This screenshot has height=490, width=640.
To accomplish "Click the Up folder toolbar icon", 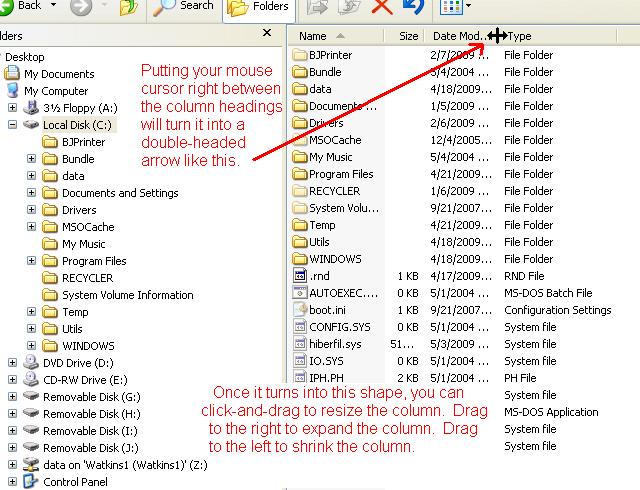I will (x=130, y=7).
